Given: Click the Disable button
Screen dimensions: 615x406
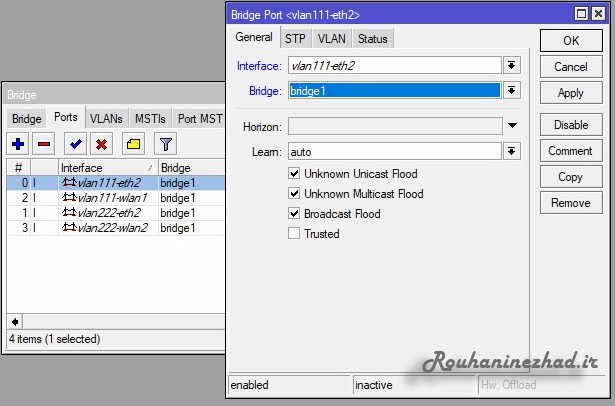Looking at the screenshot, I should coord(571,125).
